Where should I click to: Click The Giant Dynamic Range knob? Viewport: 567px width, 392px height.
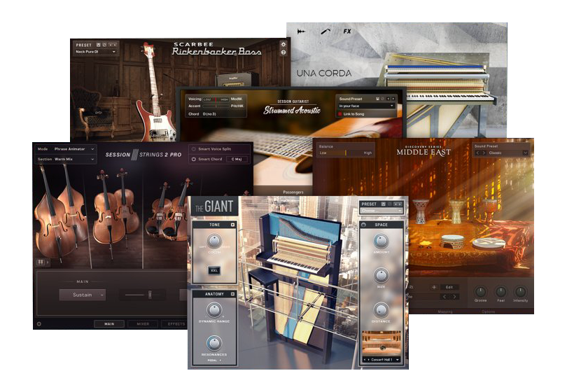click(214, 310)
